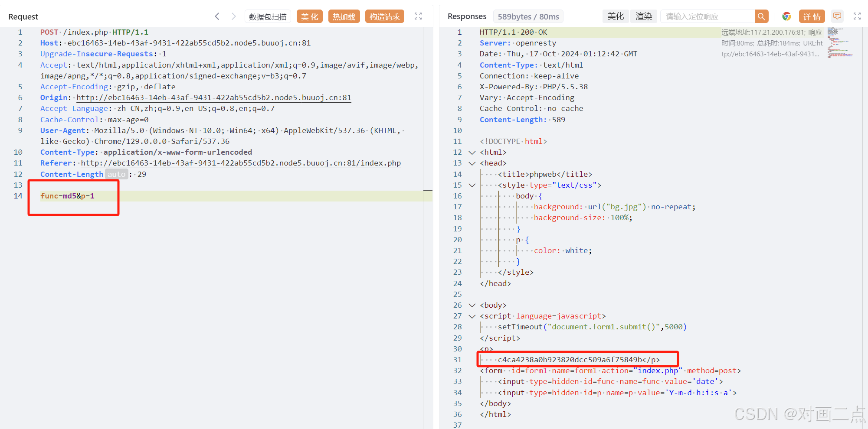Click the Host header line

[x=175, y=43]
